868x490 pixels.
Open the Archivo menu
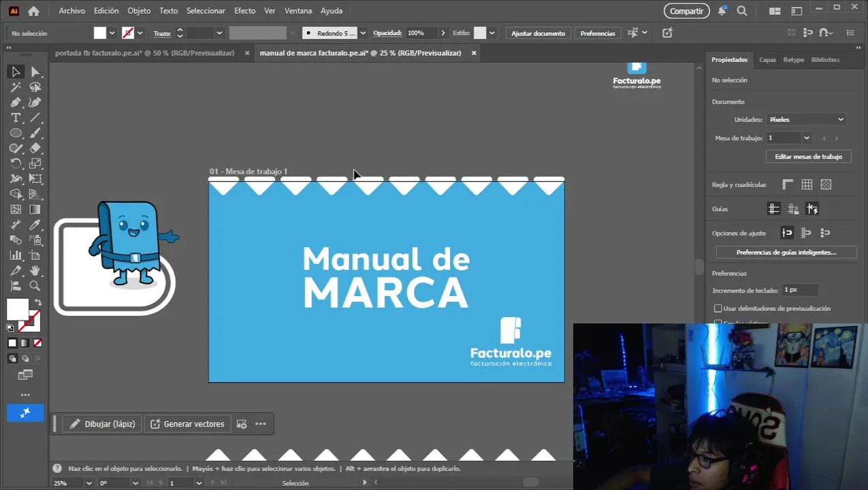72,11
